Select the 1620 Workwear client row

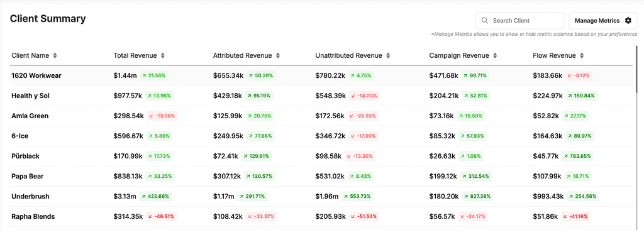(x=321, y=75)
